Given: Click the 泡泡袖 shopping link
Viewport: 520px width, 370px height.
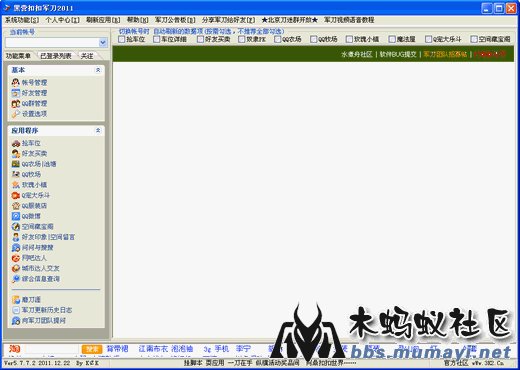Looking at the screenshot, I should [182, 349].
